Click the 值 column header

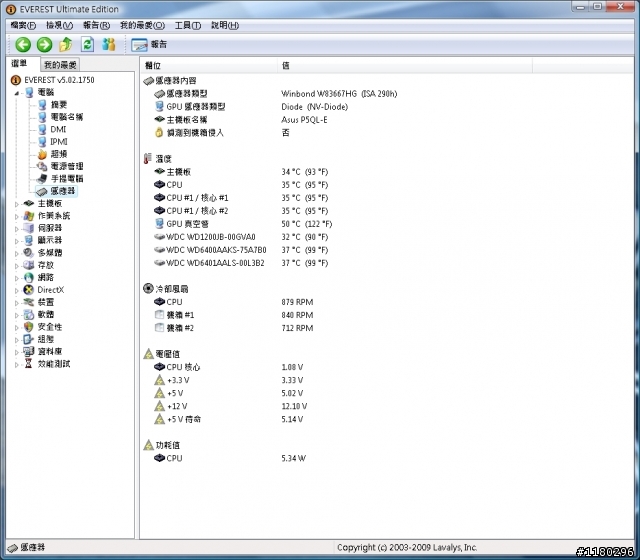tap(405, 66)
